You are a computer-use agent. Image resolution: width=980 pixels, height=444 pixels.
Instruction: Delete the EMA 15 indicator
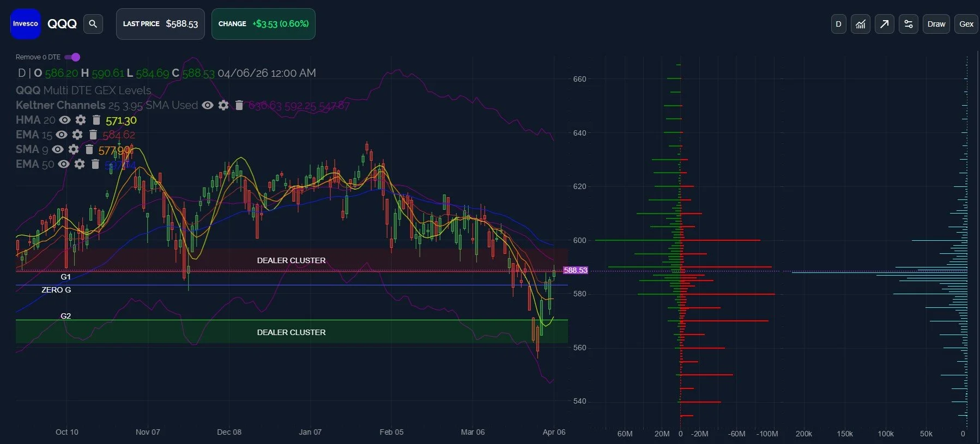point(93,135)
